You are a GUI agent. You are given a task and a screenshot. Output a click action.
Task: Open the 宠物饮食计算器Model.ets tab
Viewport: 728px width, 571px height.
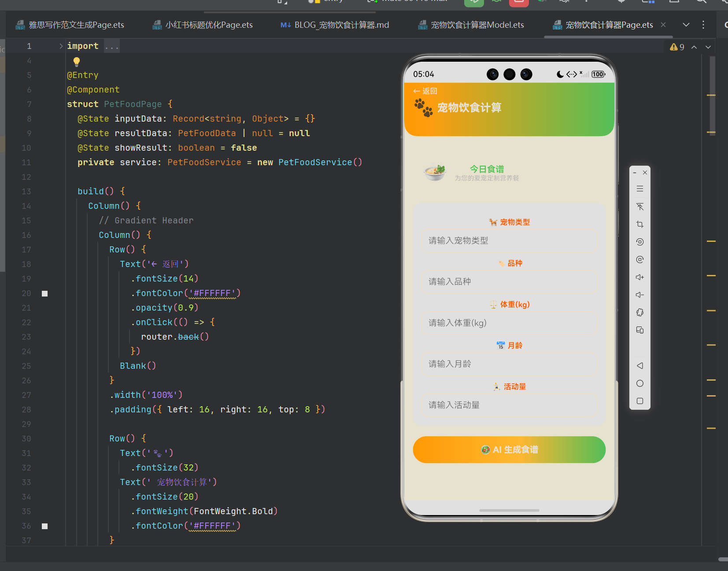tap(471, 25)
